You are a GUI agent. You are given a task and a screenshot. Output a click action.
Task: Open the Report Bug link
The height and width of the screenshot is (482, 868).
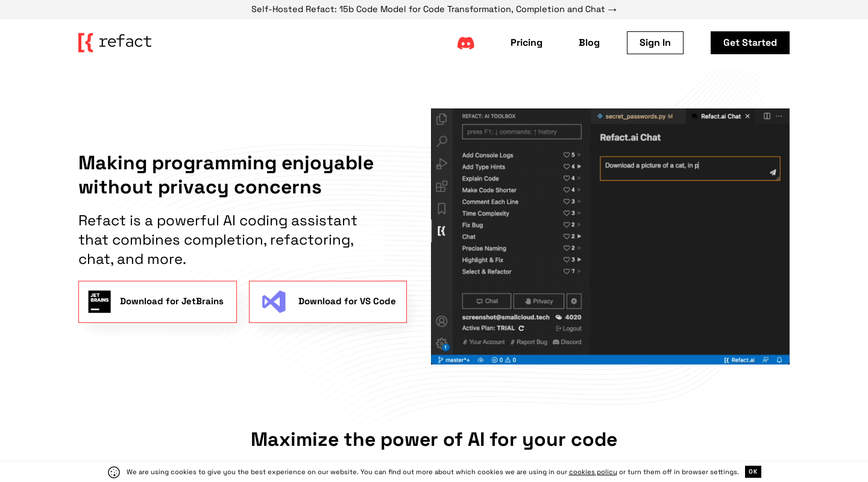click(529, 342)
